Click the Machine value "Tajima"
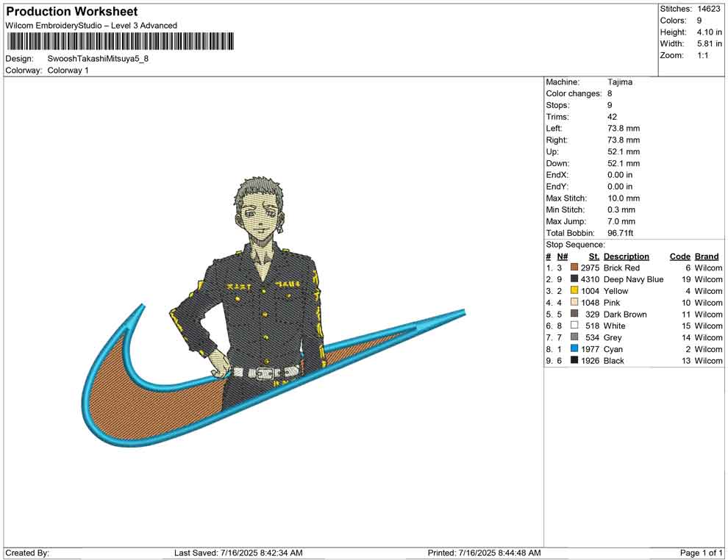728x560 pixels. pyautogui.click(x=620, y=82)
